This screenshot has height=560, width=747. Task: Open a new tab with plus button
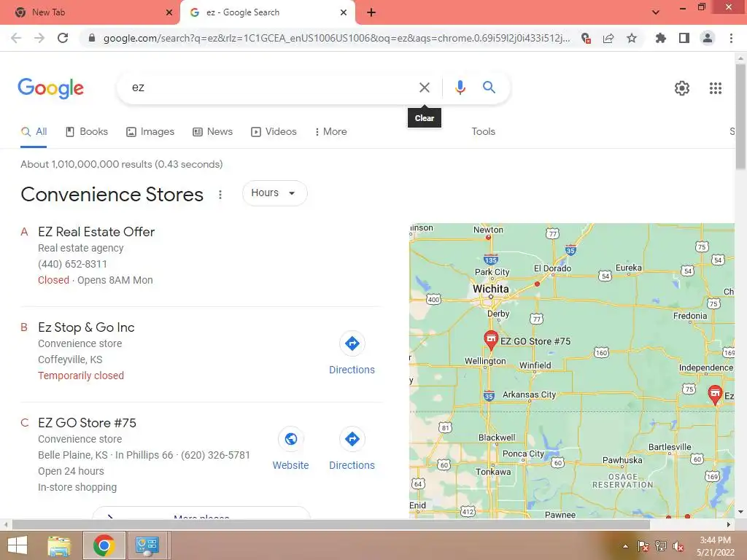(371, 12)
